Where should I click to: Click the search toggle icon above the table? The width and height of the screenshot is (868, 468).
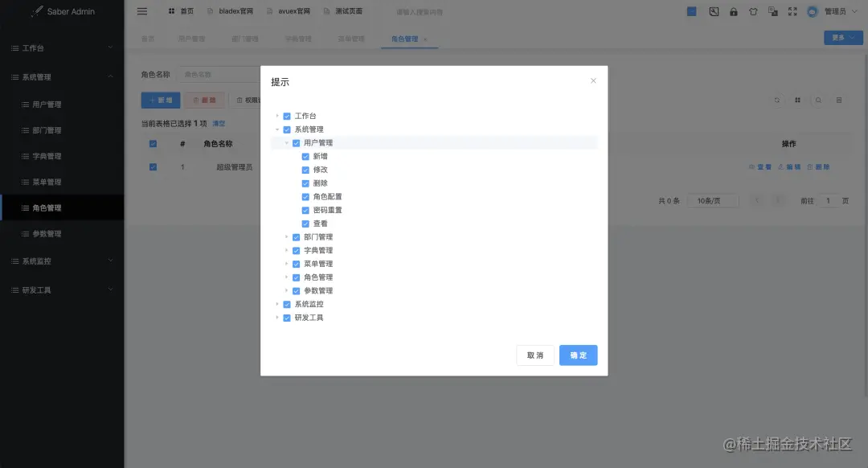tap(817, 100)
